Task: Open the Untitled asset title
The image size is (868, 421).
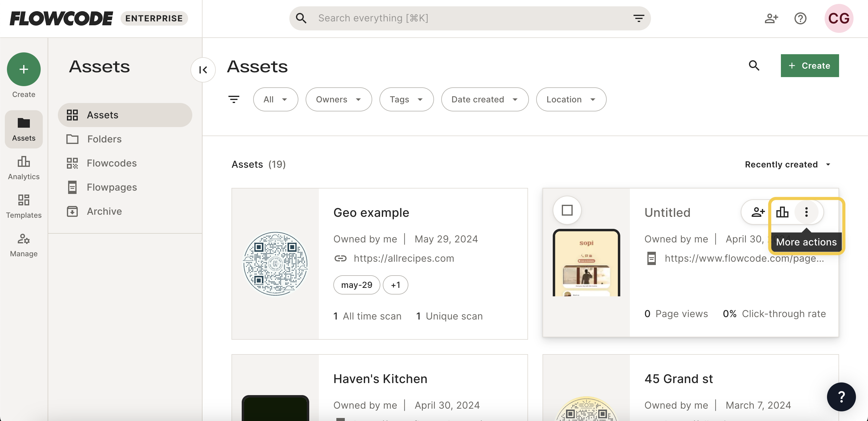Action: point(667,213)
